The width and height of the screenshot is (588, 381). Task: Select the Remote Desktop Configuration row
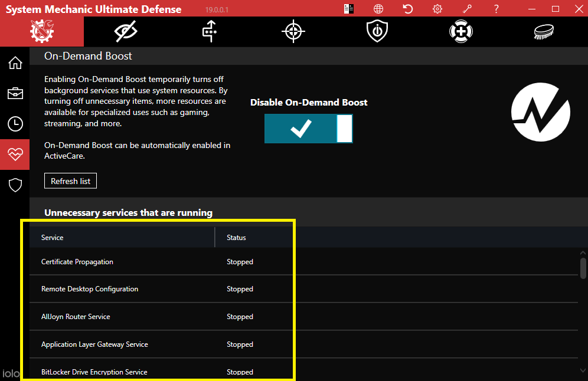point(304,289)
